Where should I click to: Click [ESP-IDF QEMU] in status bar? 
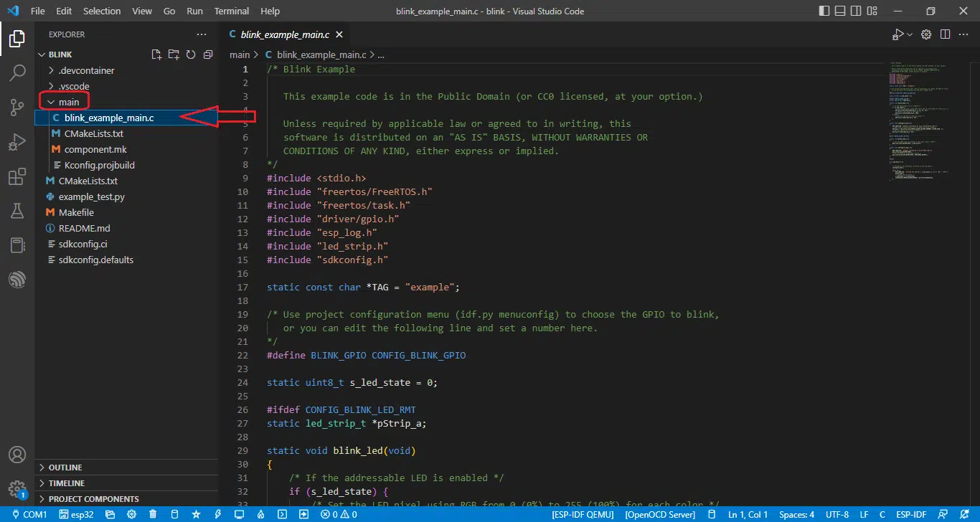582,514
